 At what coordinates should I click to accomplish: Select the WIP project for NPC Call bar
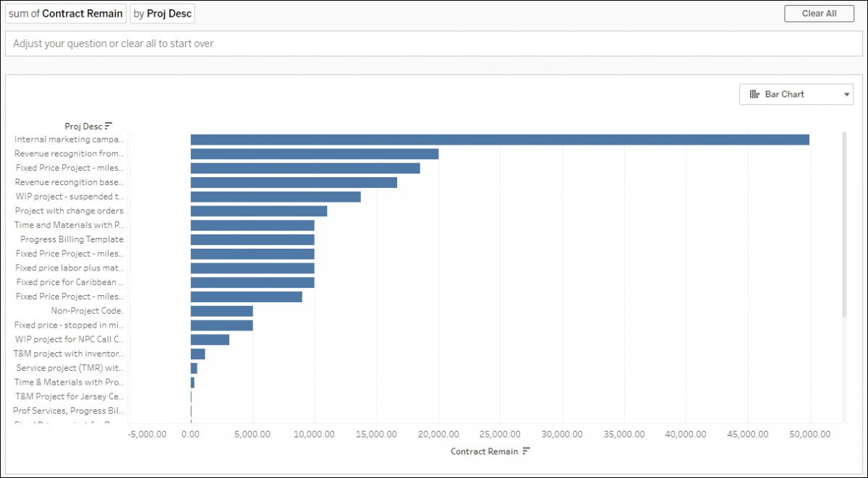(x=210, y=339)
